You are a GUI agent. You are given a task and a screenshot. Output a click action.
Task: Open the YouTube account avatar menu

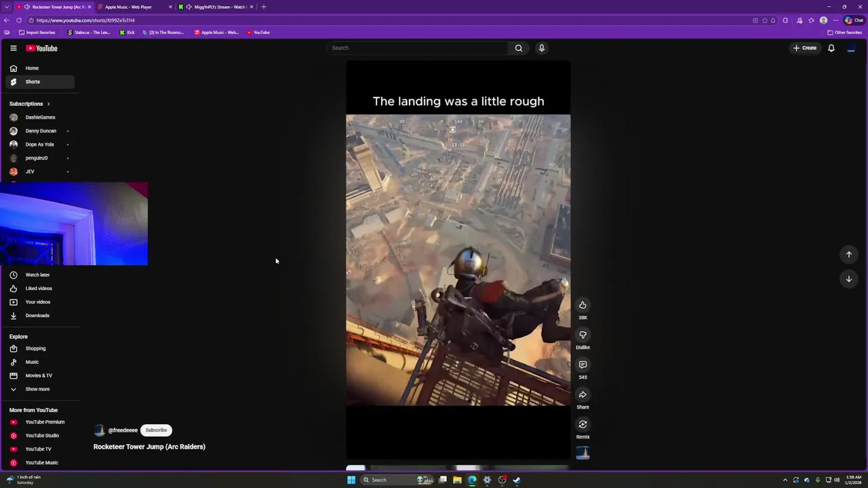tap(851, 48)
